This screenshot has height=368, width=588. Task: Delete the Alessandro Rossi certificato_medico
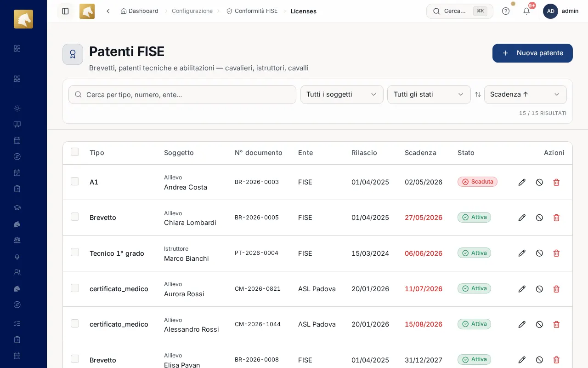[556, 324]
